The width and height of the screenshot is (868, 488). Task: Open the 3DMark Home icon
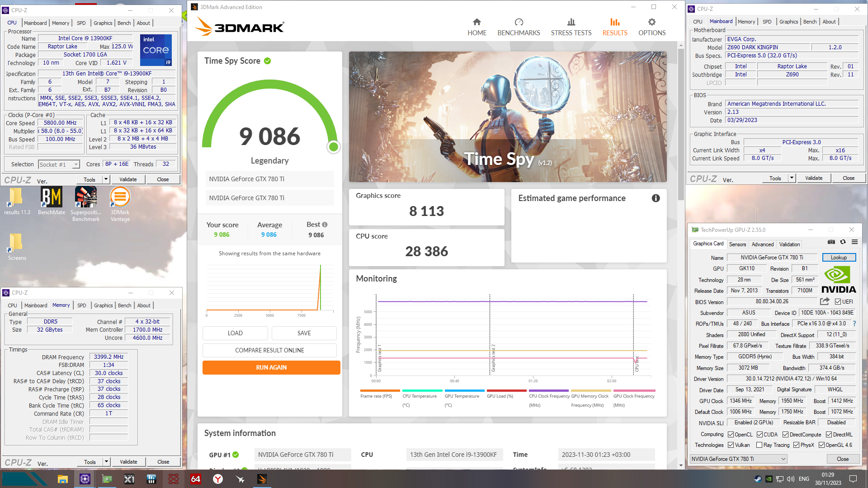477,22
